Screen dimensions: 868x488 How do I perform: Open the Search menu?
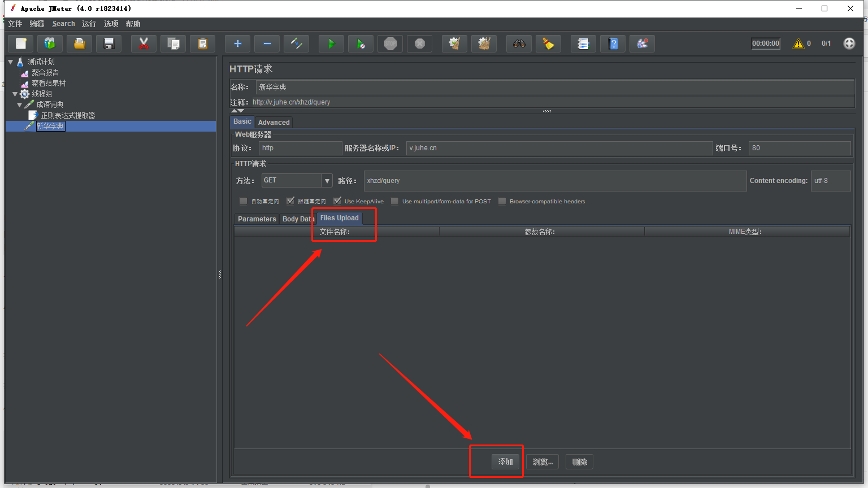63,24
